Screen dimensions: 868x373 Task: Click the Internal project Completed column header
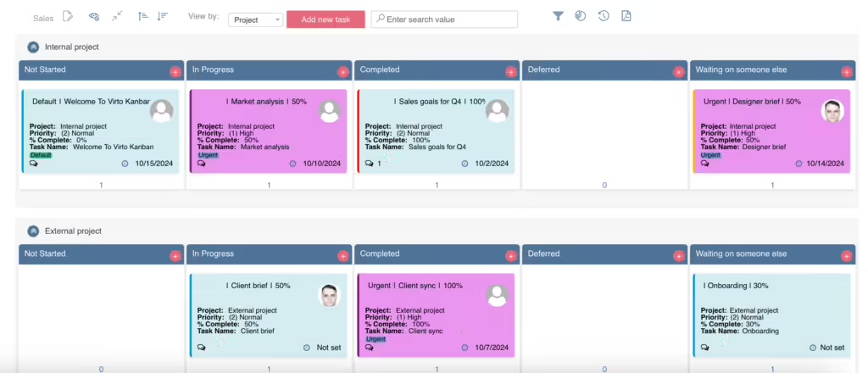point(437,70)
